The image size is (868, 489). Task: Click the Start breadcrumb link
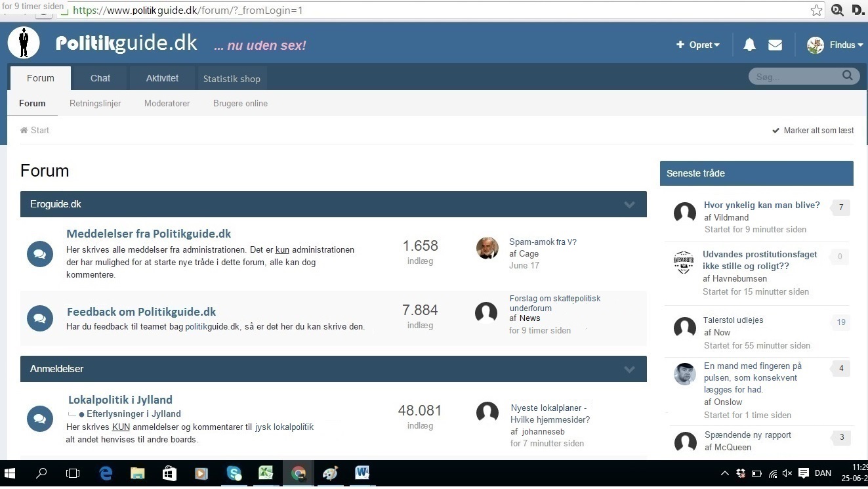click(x=39, y=130)
